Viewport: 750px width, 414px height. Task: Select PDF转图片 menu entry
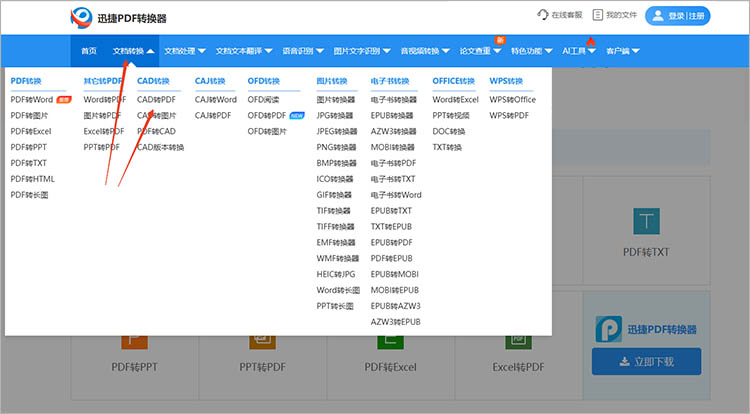[29, 115]
